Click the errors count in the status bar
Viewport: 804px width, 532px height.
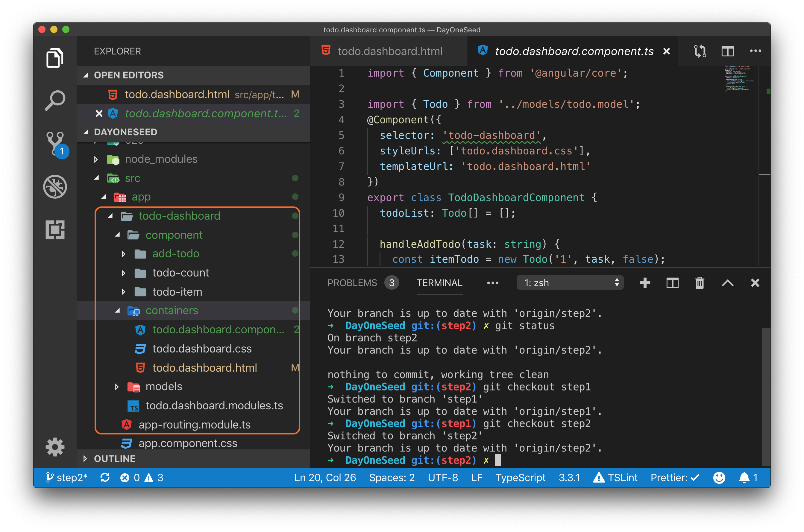tap(130, 478)
